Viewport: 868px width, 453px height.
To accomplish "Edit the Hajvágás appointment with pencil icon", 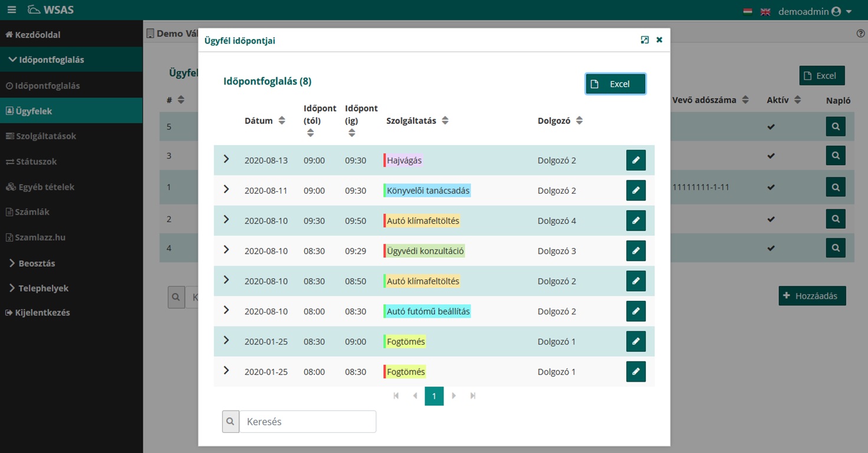I will click(636, 160).
